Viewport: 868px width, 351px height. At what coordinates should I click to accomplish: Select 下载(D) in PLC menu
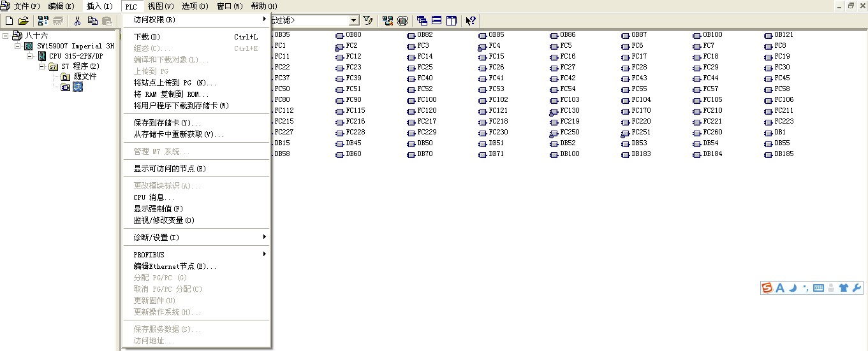tap(147, 37)
